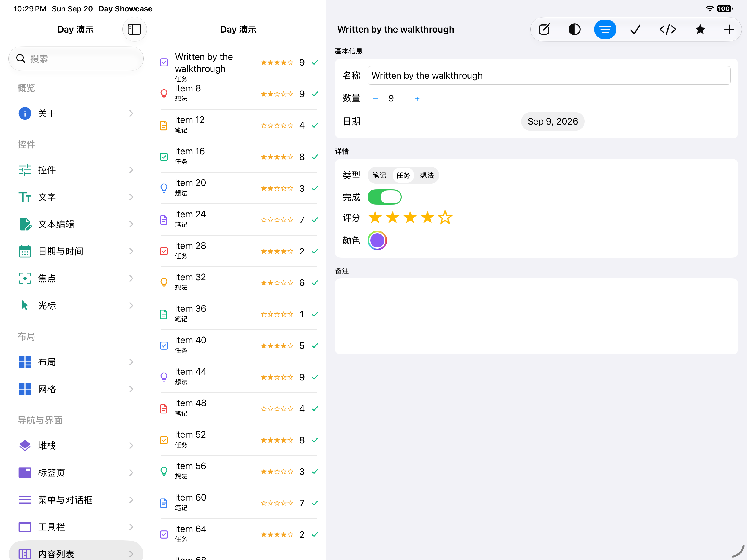Image resolution: width=747 pixels, height=560 pixels.
Task: Expand the 焦点 row chevron
Action: [x=131, y=278]
